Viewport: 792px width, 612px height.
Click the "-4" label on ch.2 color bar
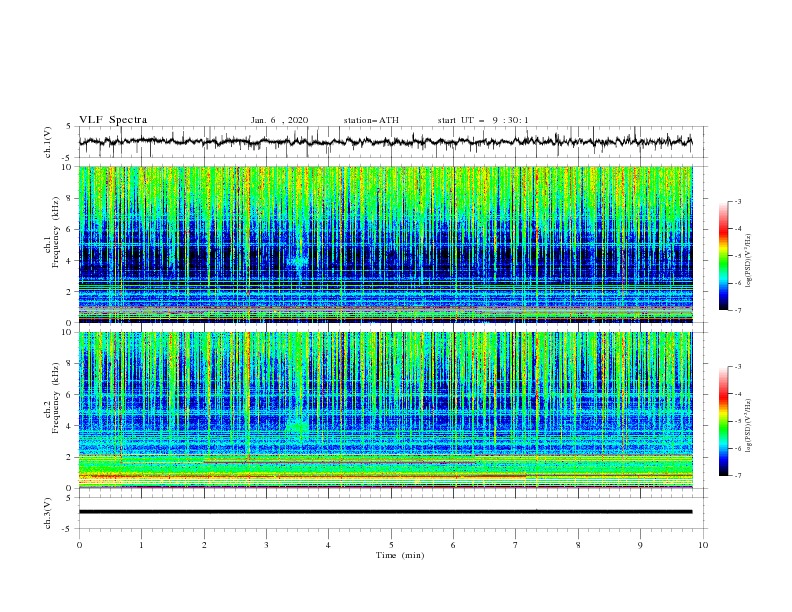click(x=738, y=394)
